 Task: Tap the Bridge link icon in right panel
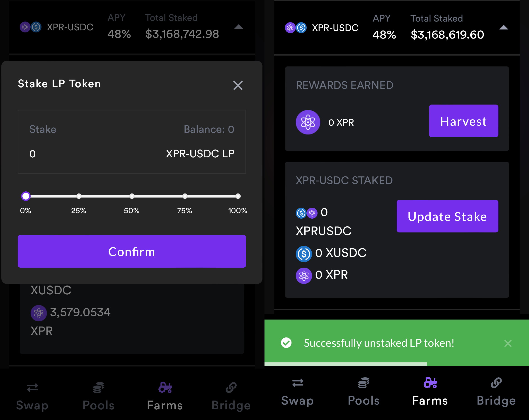tap(496, 383)
